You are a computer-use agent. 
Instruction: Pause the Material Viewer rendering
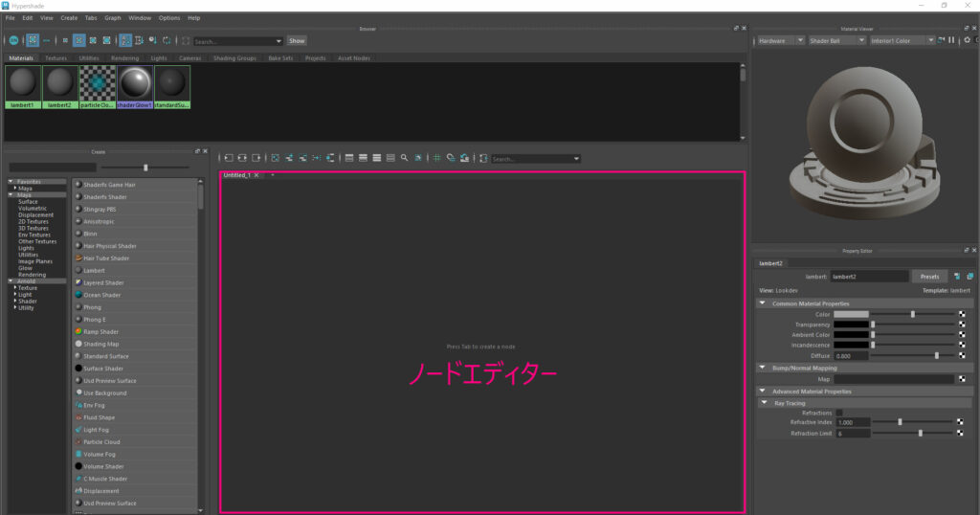click(x=952, y=40)
